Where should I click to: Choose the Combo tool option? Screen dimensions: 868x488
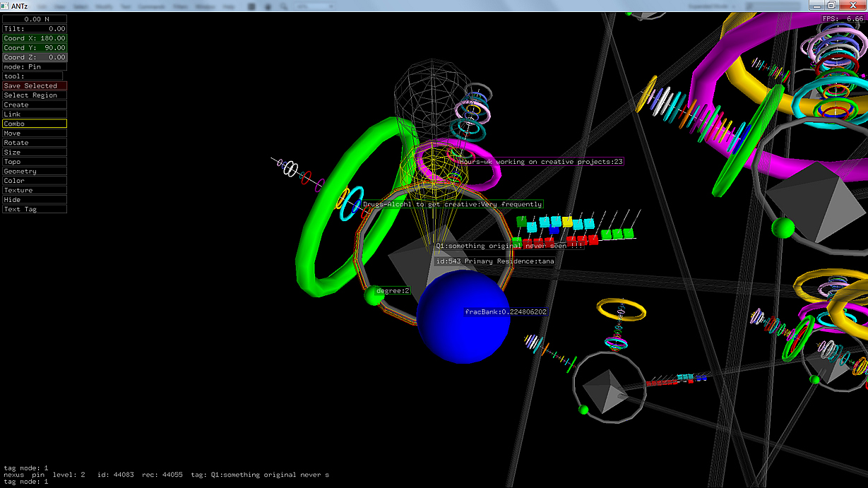click(35, 124)
